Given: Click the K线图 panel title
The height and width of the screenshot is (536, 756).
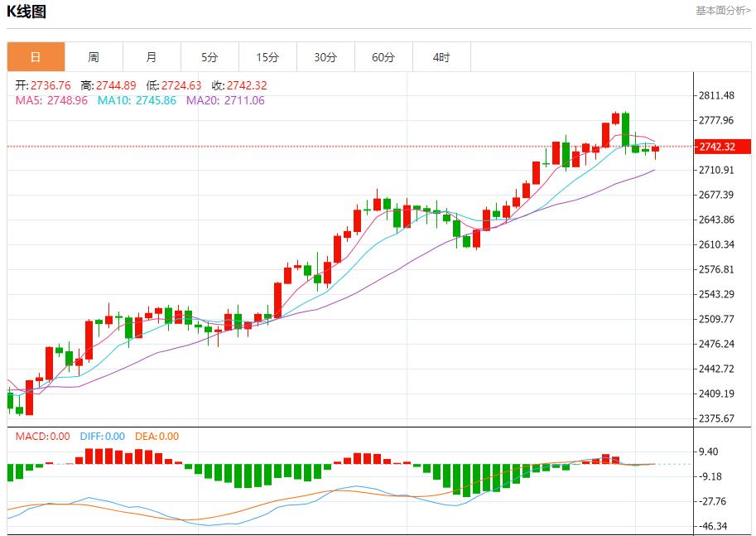Looking at the screenshot, I should click(27, 12).
